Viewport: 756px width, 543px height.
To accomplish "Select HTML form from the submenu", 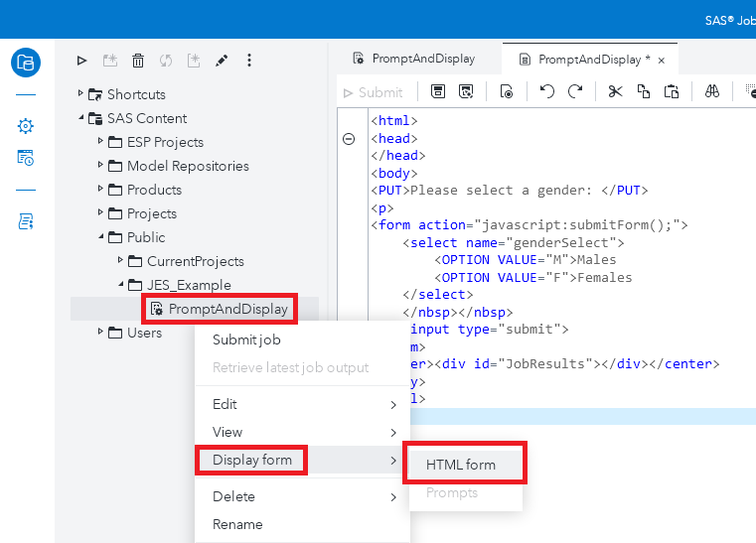I will coord(460,465).
